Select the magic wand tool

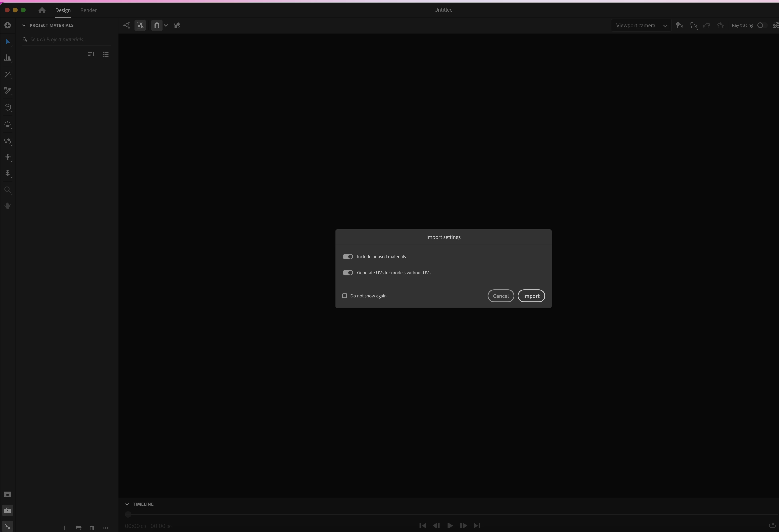tap(7, 74)
